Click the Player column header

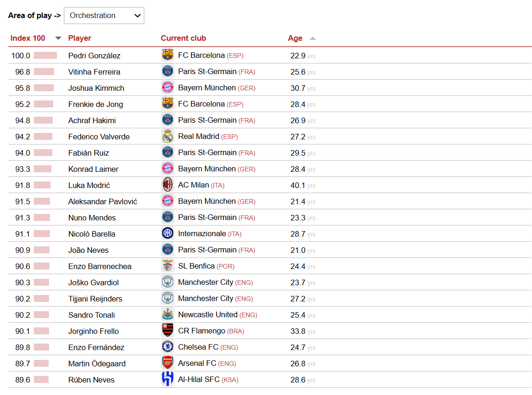point(80,38)
